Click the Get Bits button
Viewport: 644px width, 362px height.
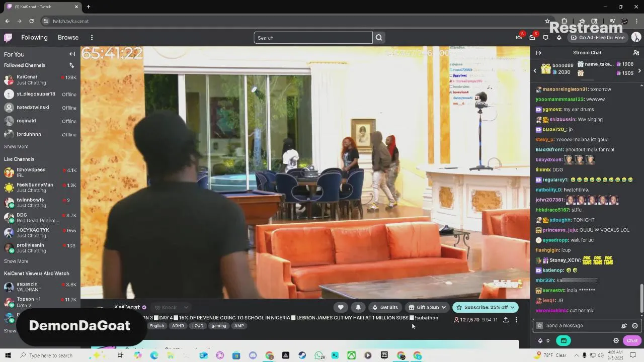pyautogui.click(x=385, y=307)
